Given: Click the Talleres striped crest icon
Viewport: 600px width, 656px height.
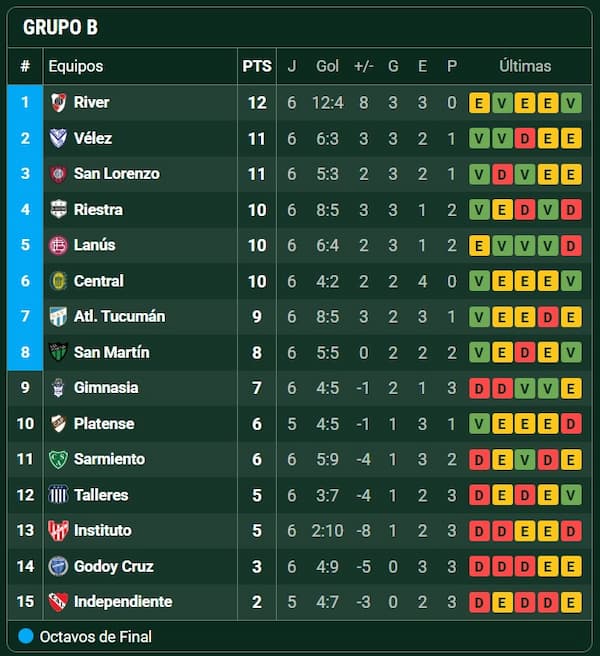Looking at the screenshot, I should tap(58, 495).
